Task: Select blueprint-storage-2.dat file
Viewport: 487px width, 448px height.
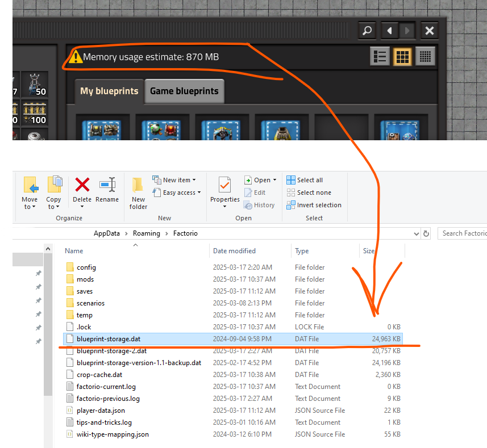Action: coord(233,351)
